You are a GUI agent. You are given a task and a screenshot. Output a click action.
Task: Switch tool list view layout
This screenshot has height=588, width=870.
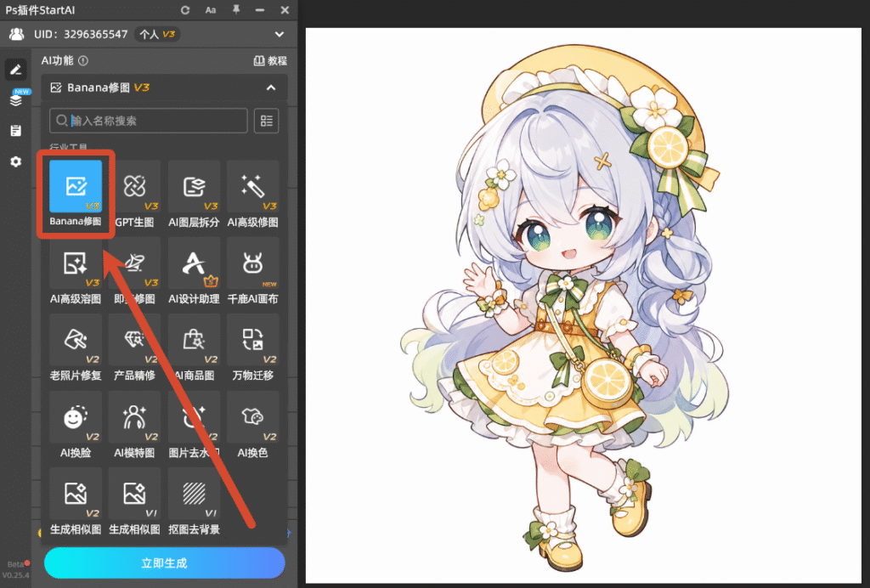(x=266, y=121)
